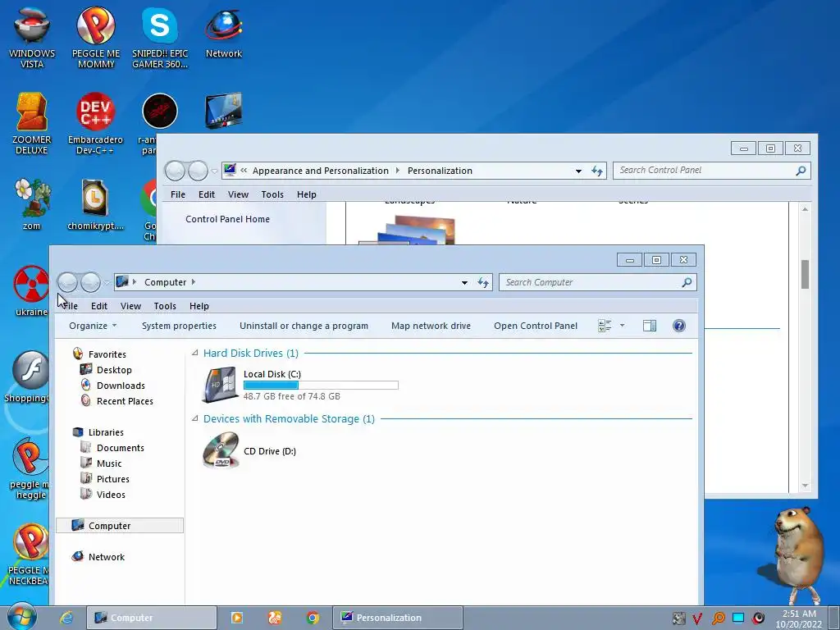Collapse the Devices with Removable Storage group
Viewport: 840px width, 630px height.
(195, 418)
